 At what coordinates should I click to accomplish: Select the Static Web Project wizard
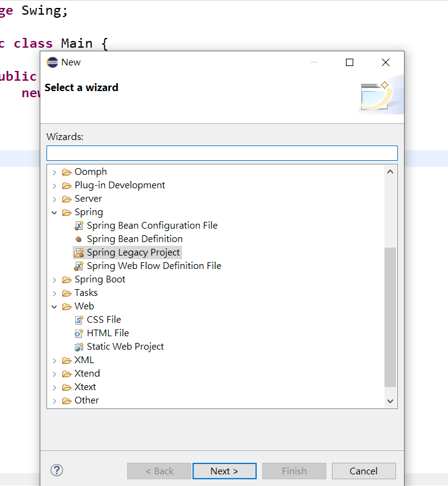tap(125, 347)
